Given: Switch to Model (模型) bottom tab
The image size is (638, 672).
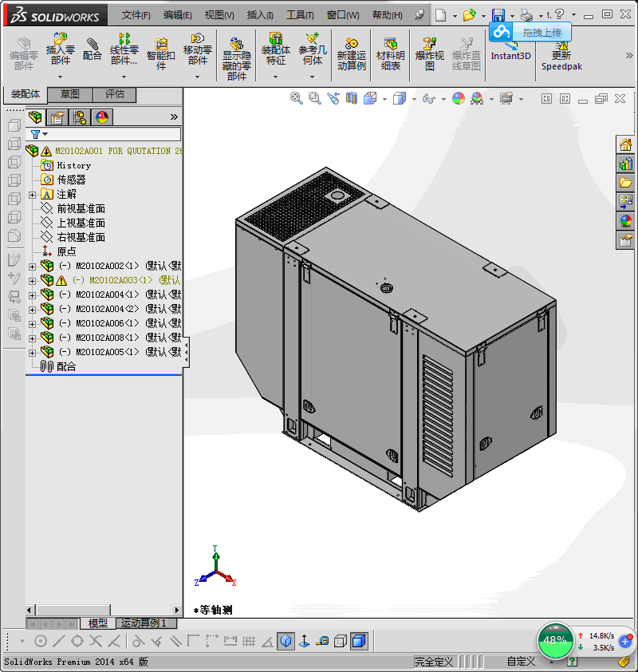Looking at the screenshot, I should pos(97,623).
